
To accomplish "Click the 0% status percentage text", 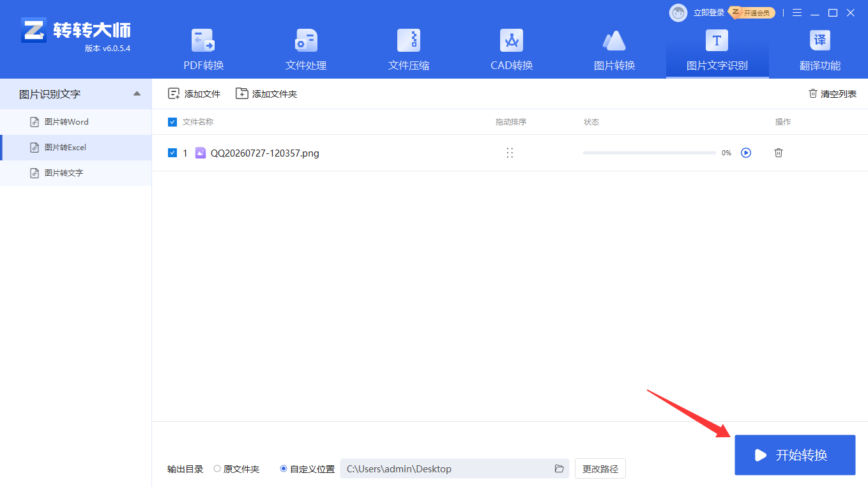I will (x=726, y=153).
